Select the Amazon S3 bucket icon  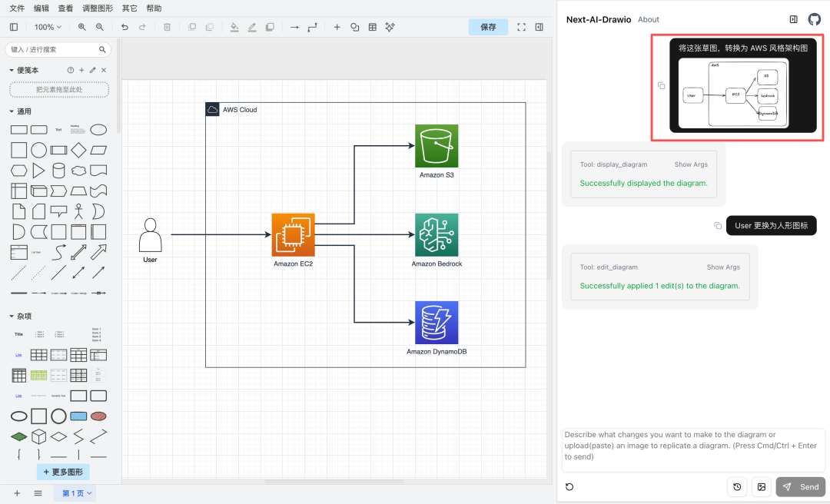pos(437,145)
